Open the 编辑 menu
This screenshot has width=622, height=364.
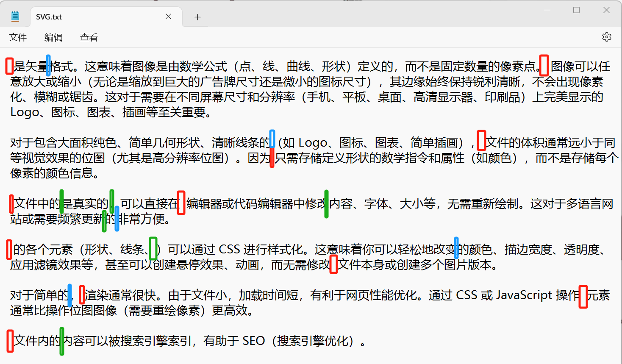(x=53, y=37)
